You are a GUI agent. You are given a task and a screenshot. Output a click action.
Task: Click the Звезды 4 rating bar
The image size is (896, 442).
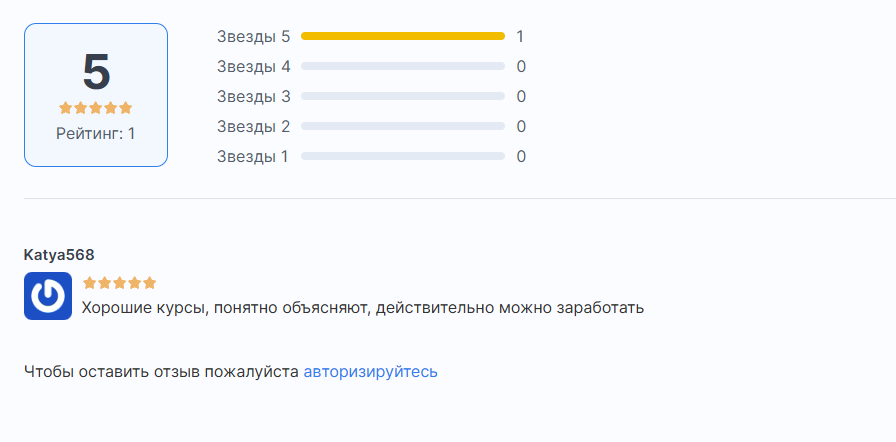403,66
